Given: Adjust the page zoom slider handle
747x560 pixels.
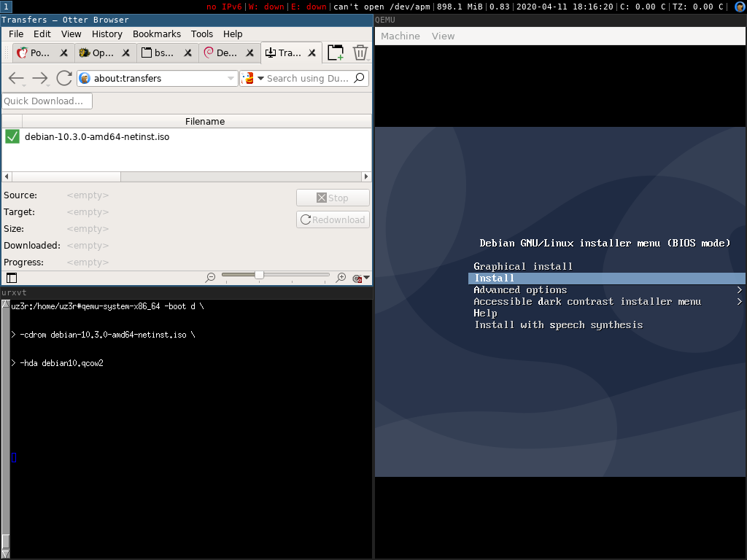Looking at the screenshot, I should click(x=259, y=275).
